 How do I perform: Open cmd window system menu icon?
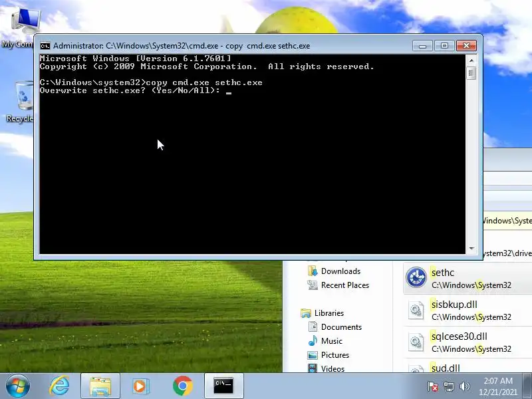[45, 46]
